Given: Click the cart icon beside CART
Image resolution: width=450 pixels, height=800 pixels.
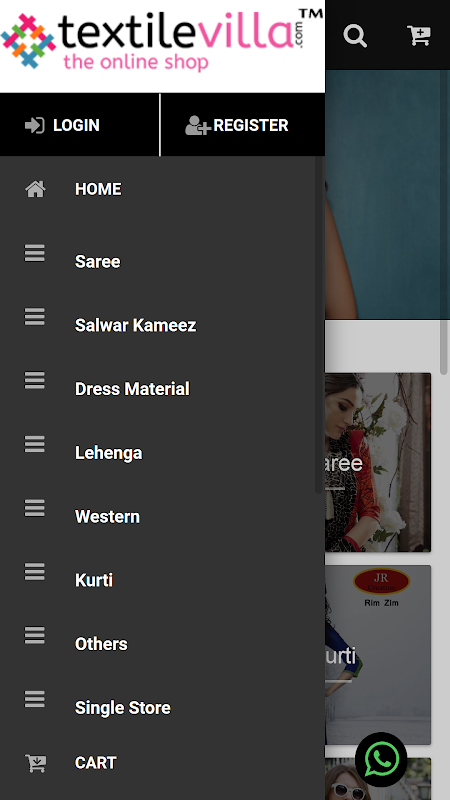Looking at the screenshot, I should (x=35, y=763).
